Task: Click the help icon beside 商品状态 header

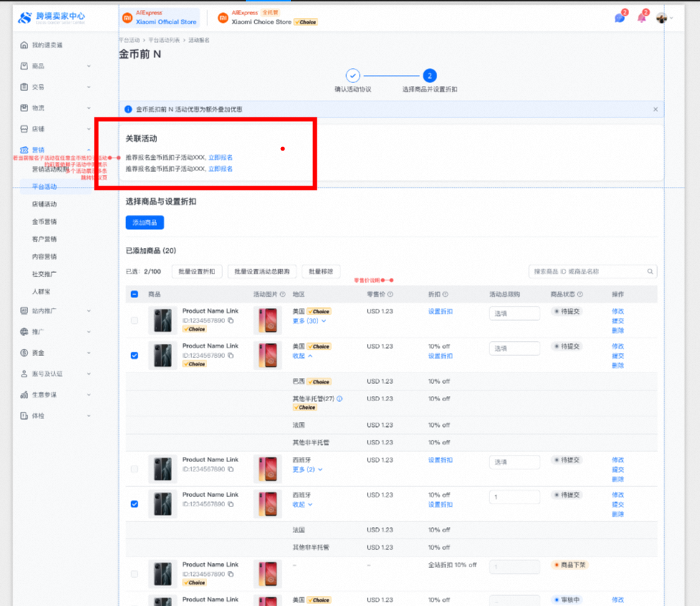Action: point(580,294)
